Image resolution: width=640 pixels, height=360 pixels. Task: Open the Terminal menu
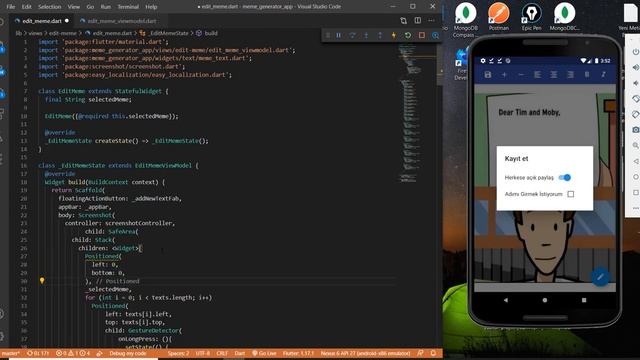[x=128, y=7]
